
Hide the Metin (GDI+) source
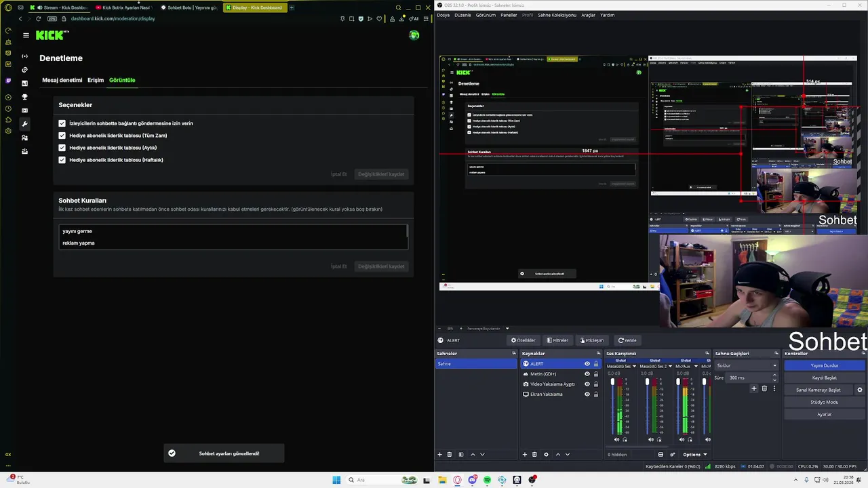pyautogui.click(x=587, y=374)
